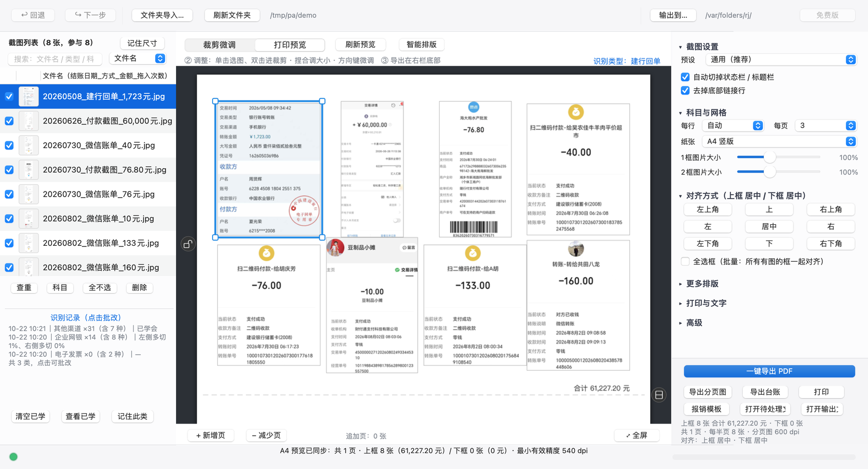The width and height of the screenshot is (868, 469).
Task: Click the file search input field
Action: [x=55, y=59]
